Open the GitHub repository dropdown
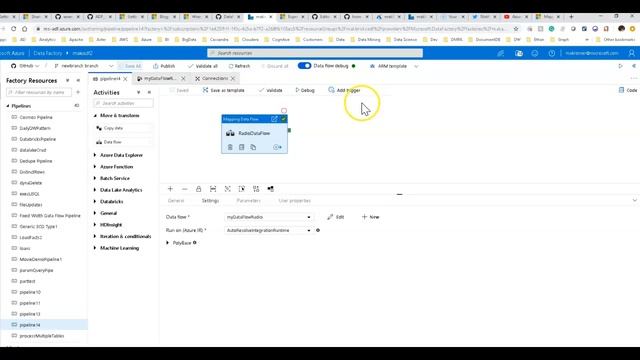The width and height of the screenshot is (640, 360). pyautogui.click(x=25, y=66)
